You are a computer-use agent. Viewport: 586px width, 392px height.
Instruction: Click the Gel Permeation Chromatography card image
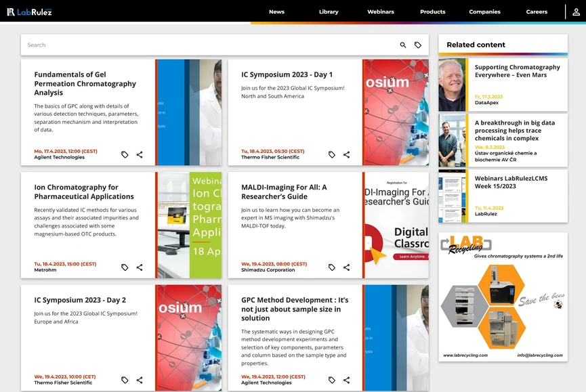click(x=190, y=112)
